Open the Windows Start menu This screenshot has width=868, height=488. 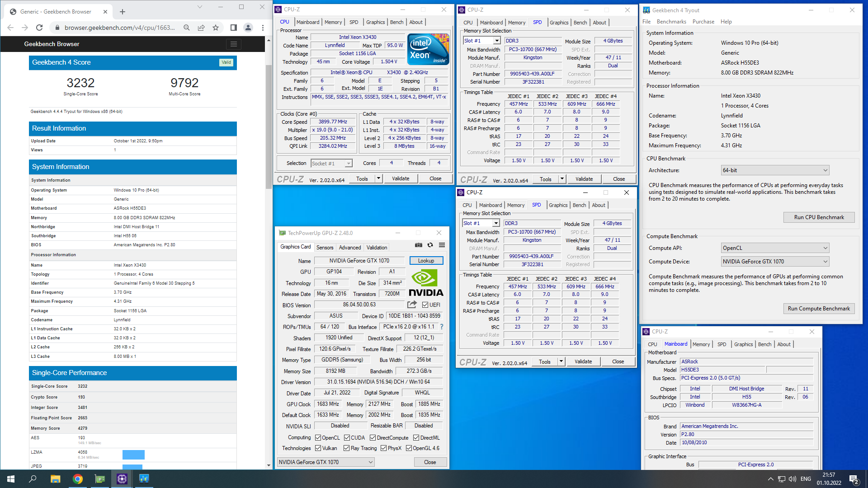pyautogui.click(x=11, y=479)
